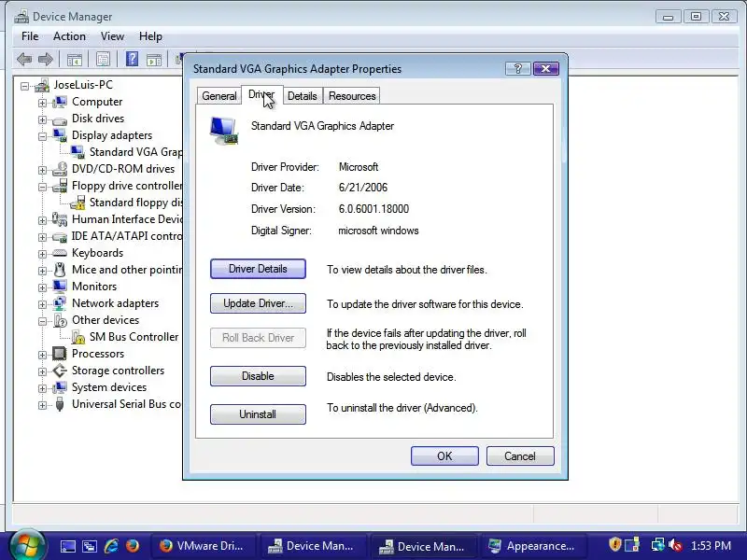Click the Show Desktop quick launch icon

pos(67,546)
